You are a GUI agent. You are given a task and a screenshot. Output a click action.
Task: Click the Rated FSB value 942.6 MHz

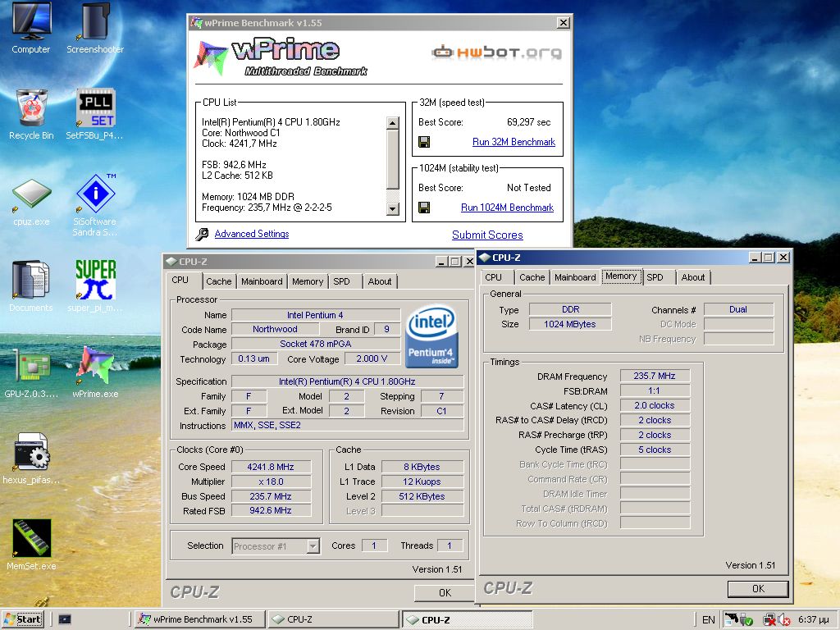point(271,511)
